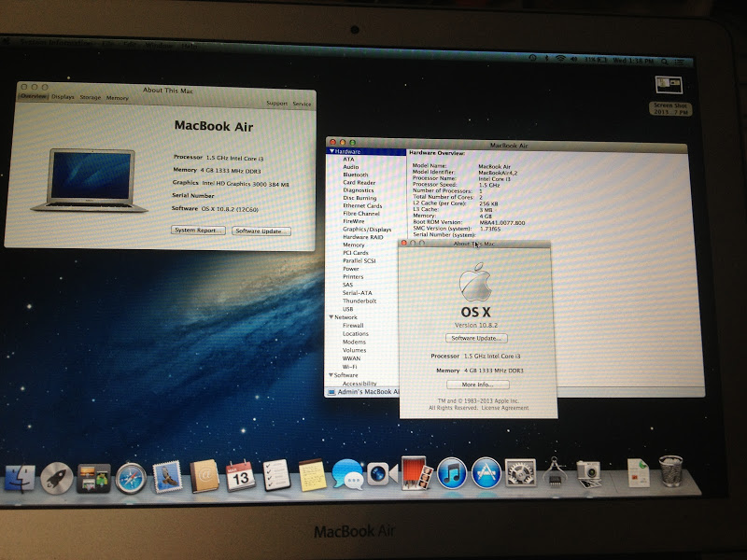This screenshot has width=747, height=560.
Task: Open Spotlight magnifying glass
Action: click(x=665, y=62)
